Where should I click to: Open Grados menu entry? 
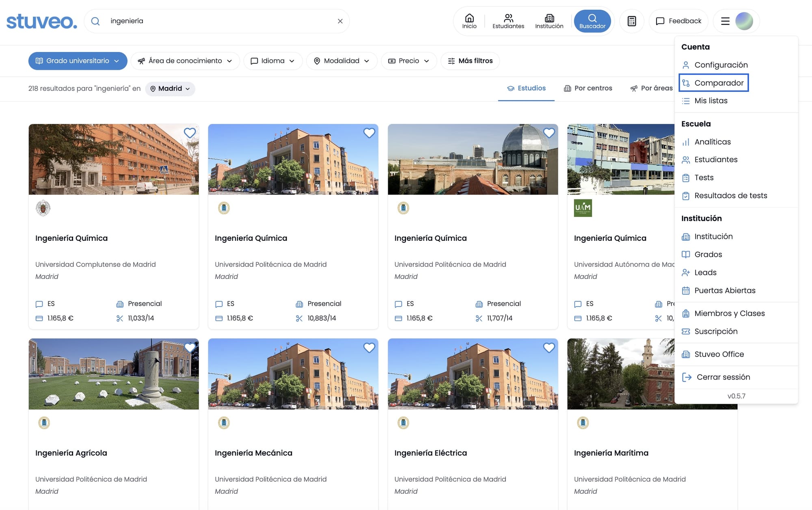(x=702, y=255)
